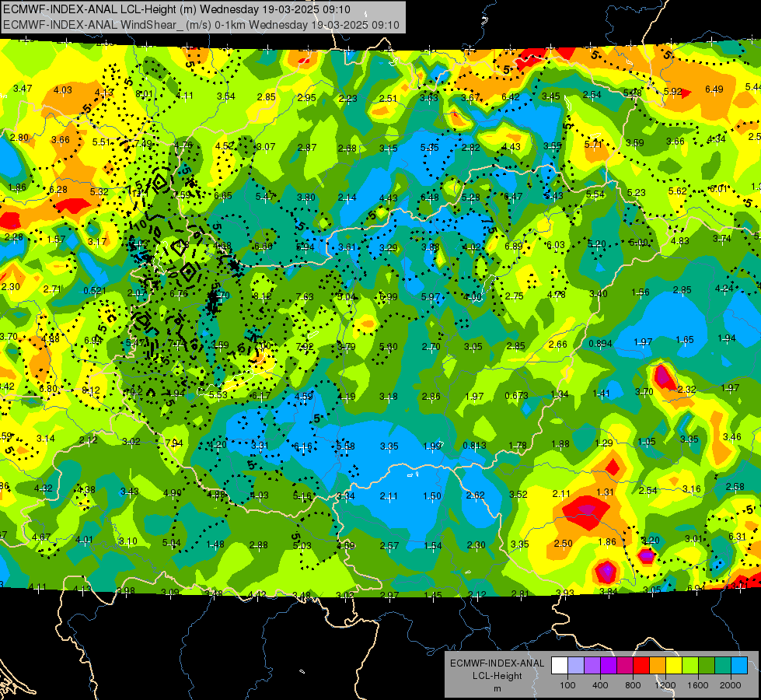Click legend label 2000

click(x=731, y=685)
